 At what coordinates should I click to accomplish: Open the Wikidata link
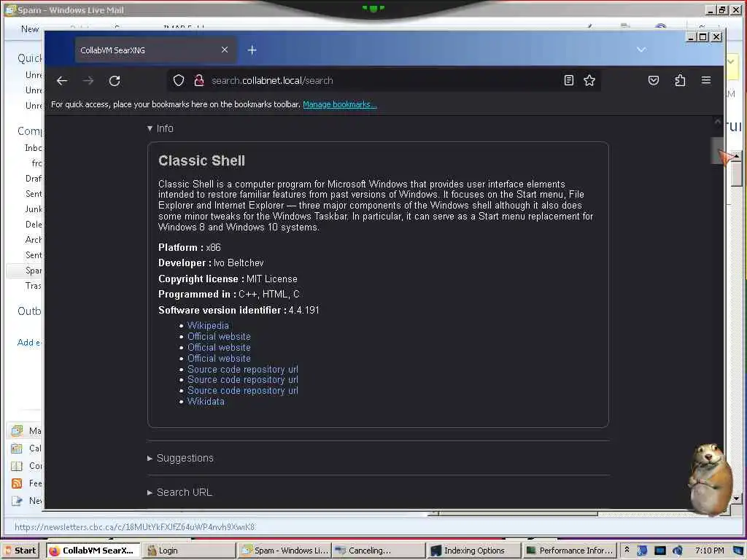pos(206,402)
